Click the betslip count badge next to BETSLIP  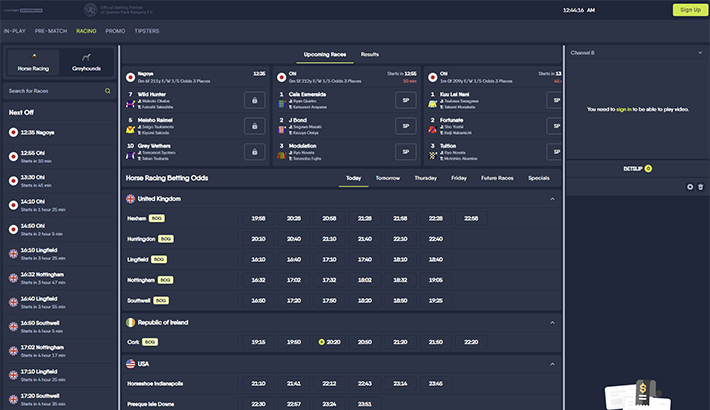tap(648, 169)
